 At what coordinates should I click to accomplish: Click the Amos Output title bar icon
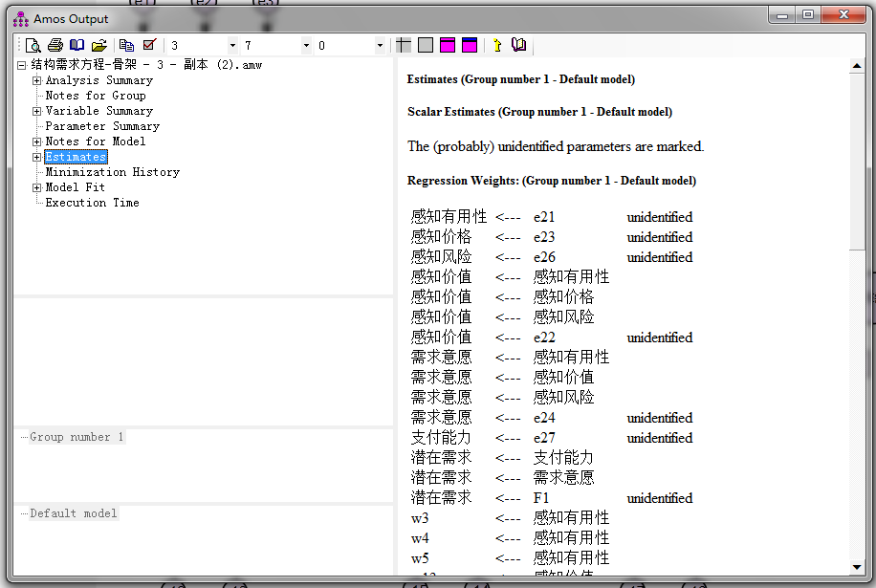coord(21,19)
